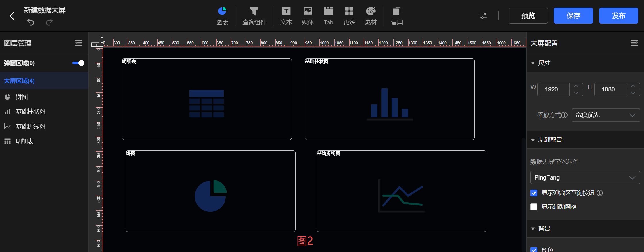Click the back arrow icon
644x252 pixels.
pyautogui.click(x=12, y=16)
